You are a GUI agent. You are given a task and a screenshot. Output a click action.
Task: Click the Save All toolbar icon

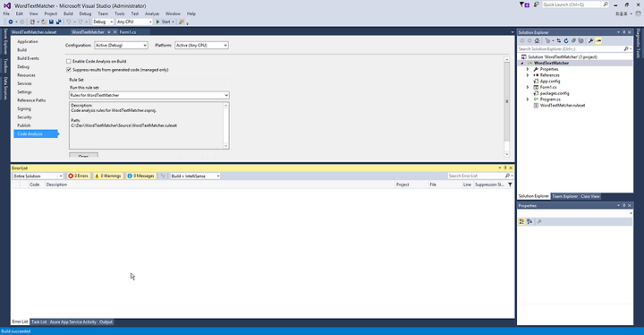58,21
